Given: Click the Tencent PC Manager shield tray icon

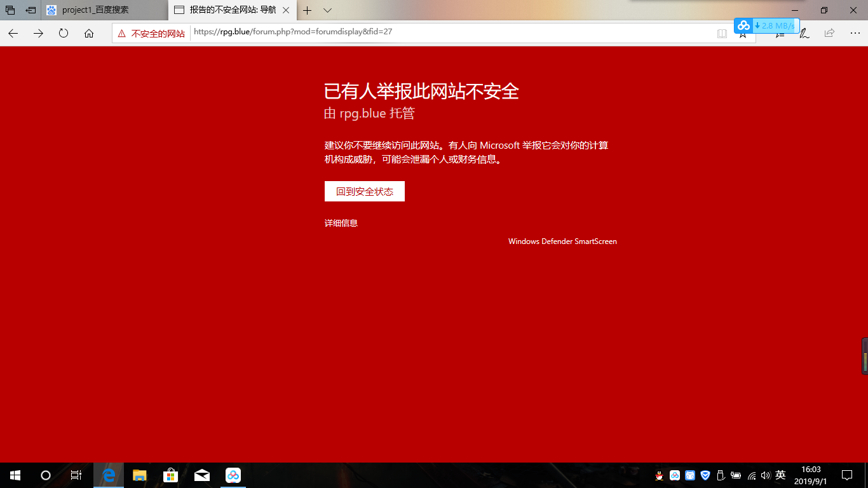Looking at the screenshot, I should (705, 475).
